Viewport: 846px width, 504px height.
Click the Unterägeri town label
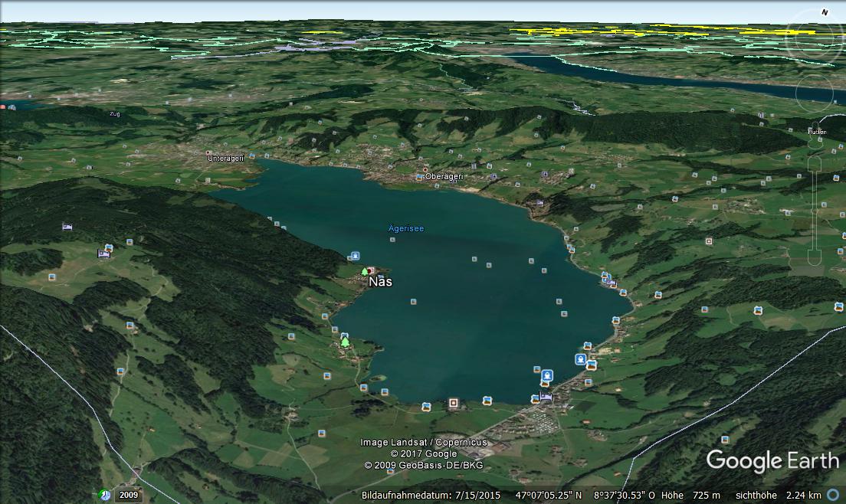(x=225, y=158)
